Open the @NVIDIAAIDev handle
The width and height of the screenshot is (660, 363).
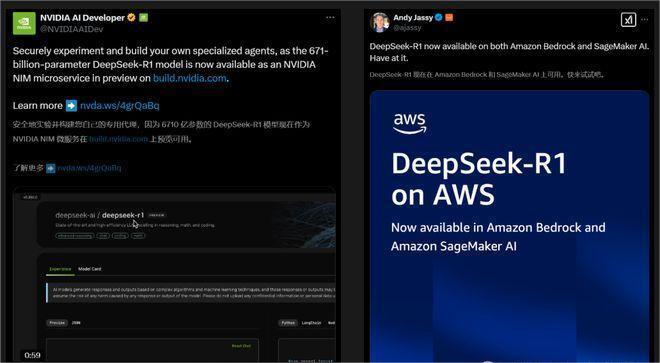click(x=72, y=29)
